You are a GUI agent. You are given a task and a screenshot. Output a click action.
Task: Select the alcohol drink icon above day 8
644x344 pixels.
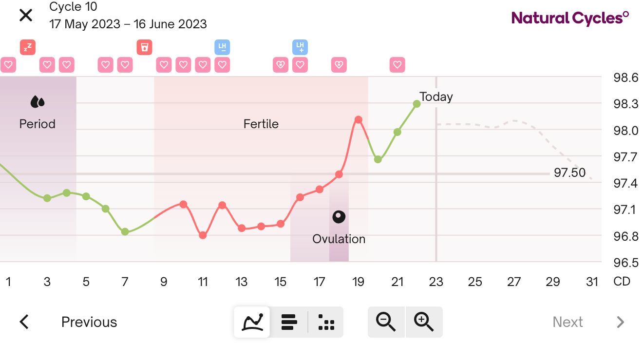[144, 47]
